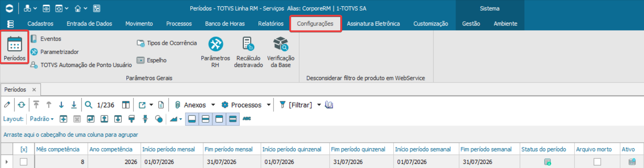Viewport: 644px width, 168px height.
Task: Run Verificação da Base
Action: click(281, 52)
